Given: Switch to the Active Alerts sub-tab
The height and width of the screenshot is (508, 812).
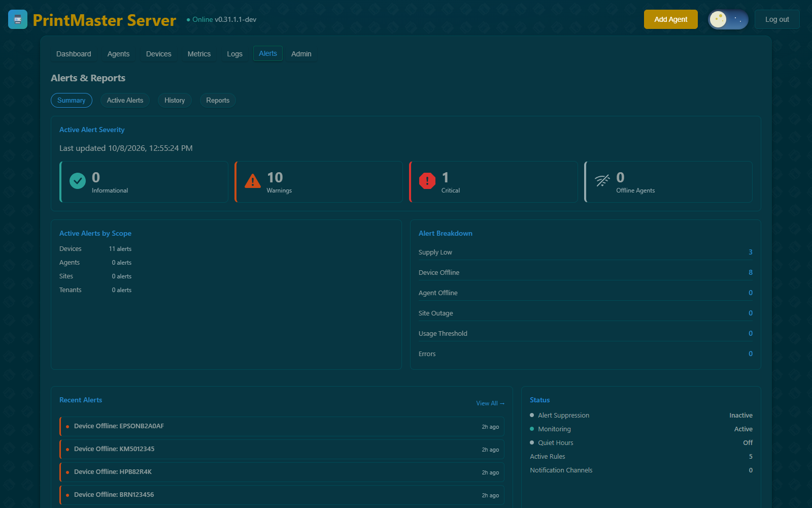Looking at the screenshot, I should pos(125,101).
